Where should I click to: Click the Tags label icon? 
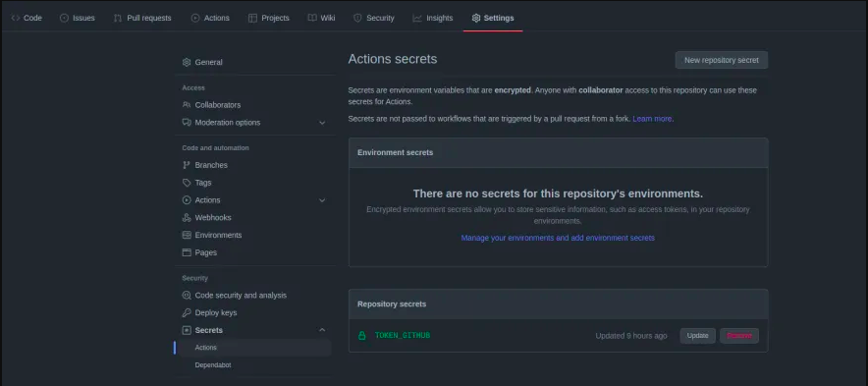187,183
